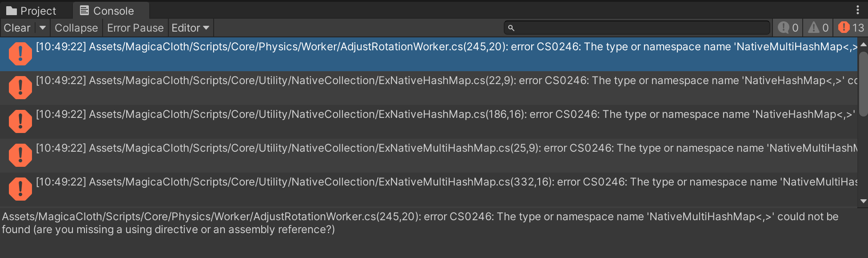Switch to the Project tab
Image resolution: width=868 pixels, height=258 pixels.
(32, 11)
